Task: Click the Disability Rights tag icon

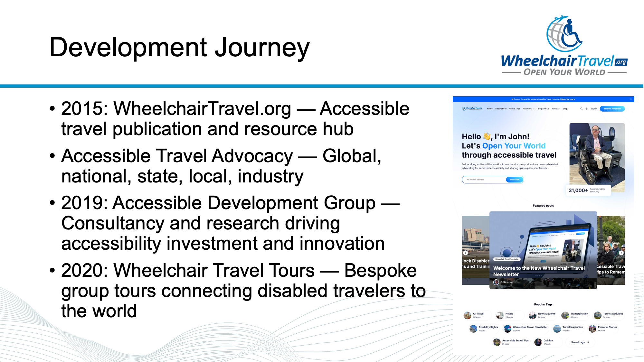Action: (x=473, y=329)
